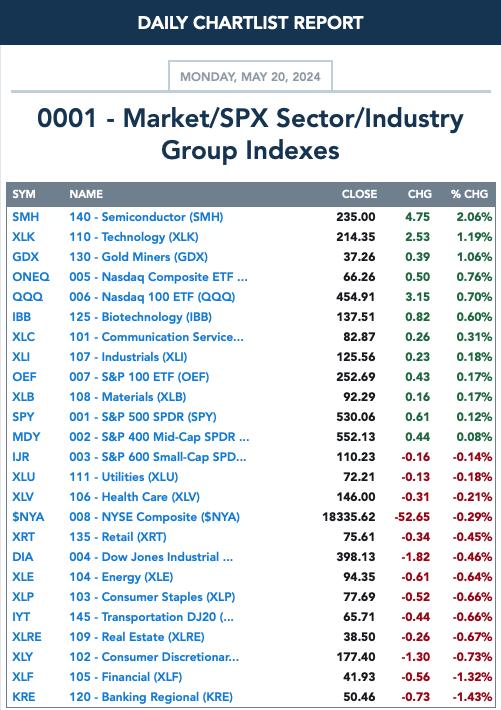Screen dimensions: 501x710
Task: Click 008 - NYSE Composite ($NYA) link
Action: [x=154, y=517]
